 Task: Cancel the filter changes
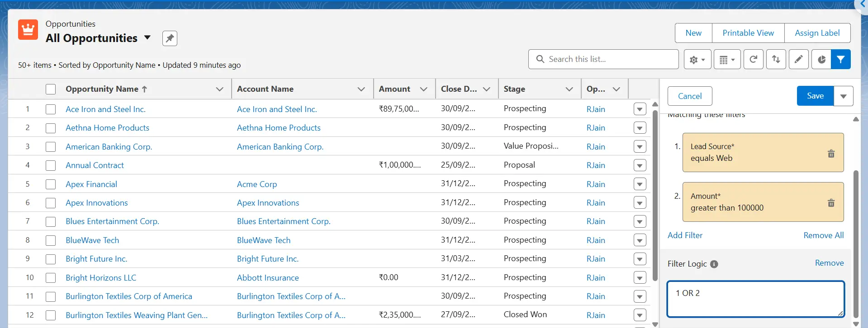(x=690, y=96)
